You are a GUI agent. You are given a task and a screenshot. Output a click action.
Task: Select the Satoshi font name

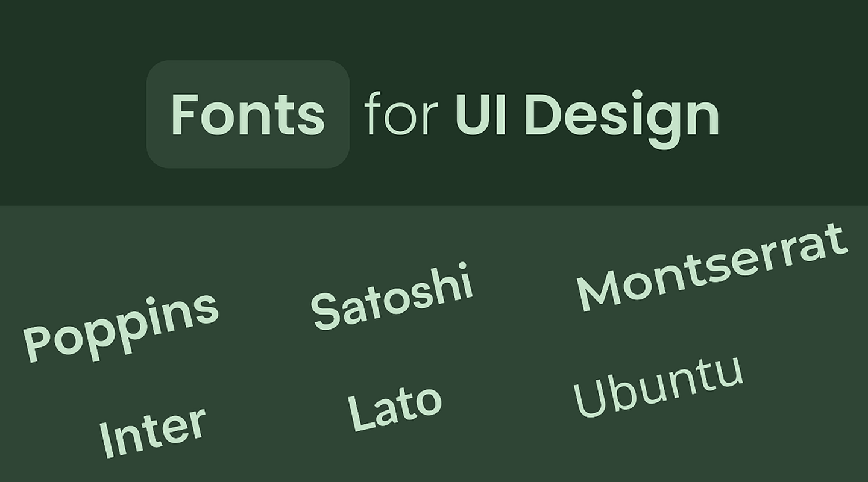[392, 296]
